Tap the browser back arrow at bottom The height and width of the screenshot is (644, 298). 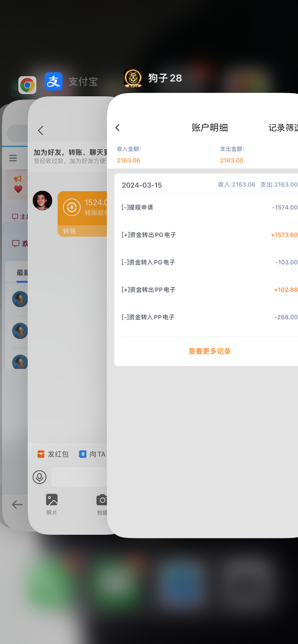click(x=17, y=505)
